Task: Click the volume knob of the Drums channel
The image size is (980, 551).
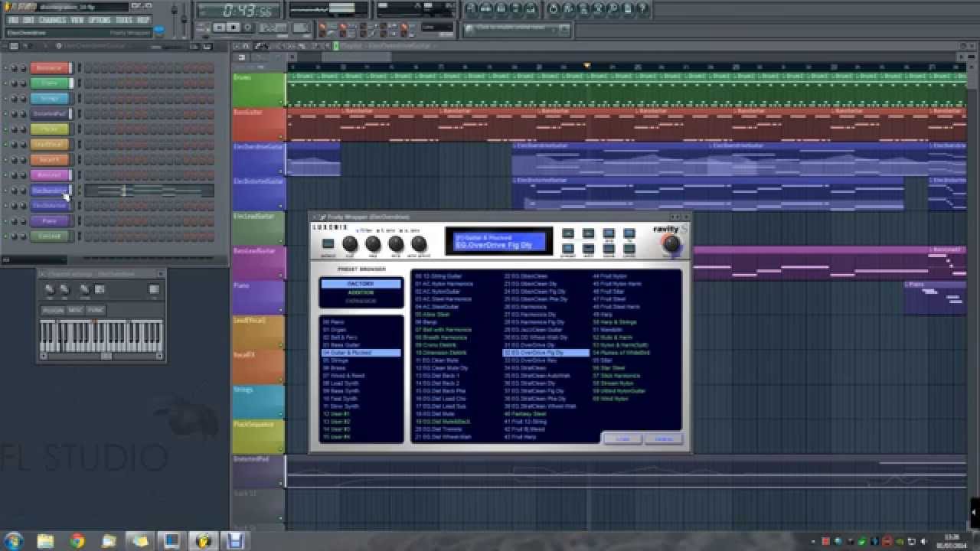Action: pyautogui.click(x=23, y=83)
